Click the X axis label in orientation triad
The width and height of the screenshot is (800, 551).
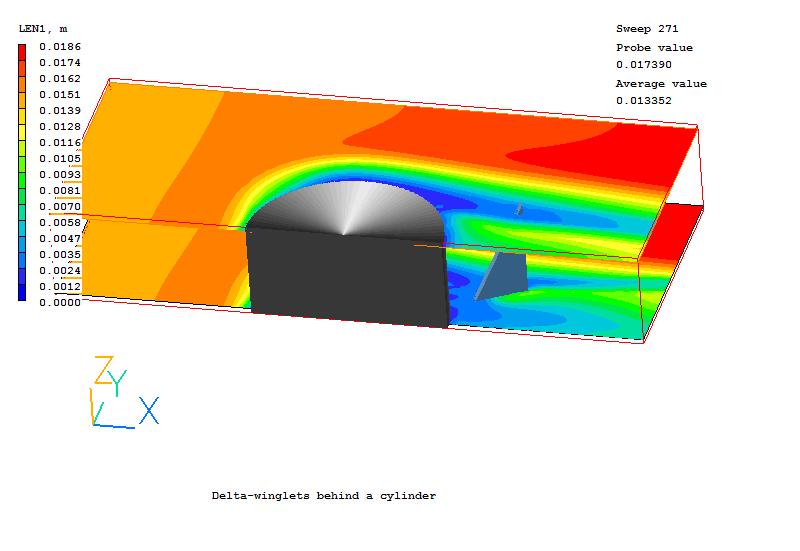(149, 411)
